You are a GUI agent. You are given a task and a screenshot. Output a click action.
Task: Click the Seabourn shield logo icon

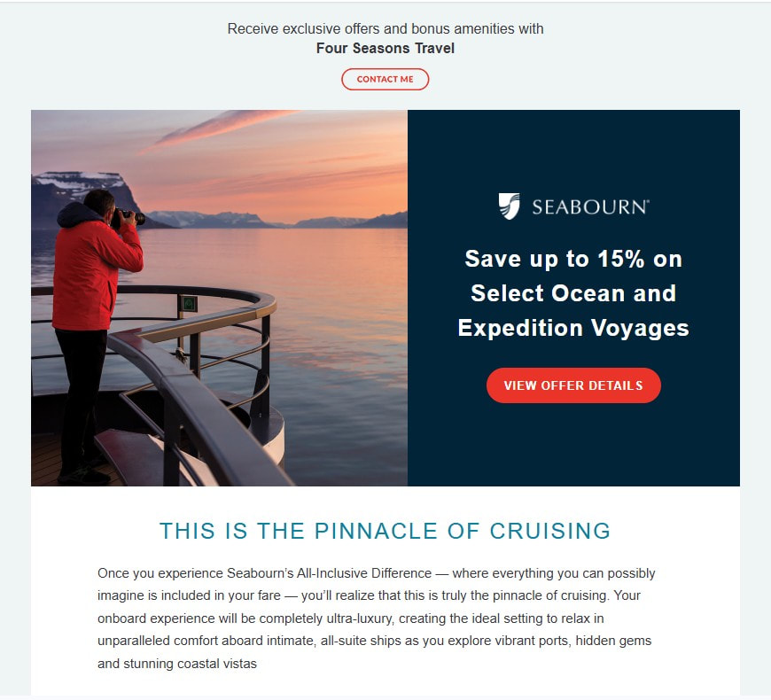pyautogui.click(x=509, y=206)
